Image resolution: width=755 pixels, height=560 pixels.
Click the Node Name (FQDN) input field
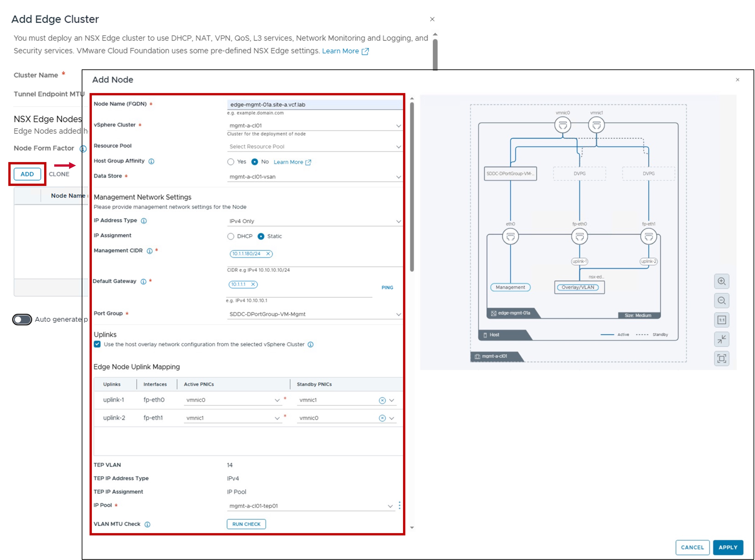[x=315, y=105]
